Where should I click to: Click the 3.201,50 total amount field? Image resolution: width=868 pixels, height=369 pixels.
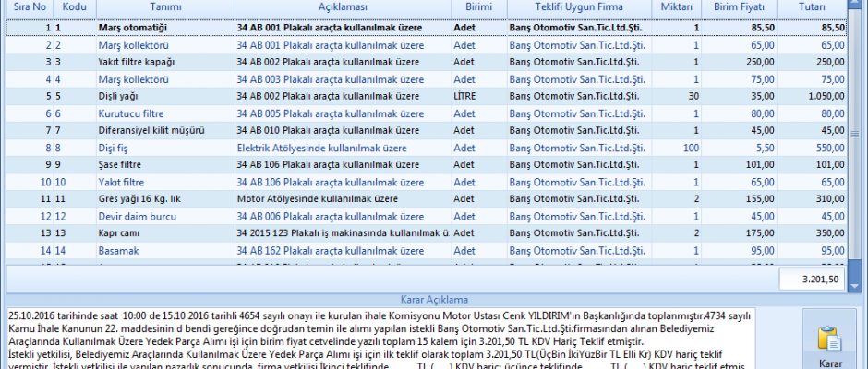point(811,280)
